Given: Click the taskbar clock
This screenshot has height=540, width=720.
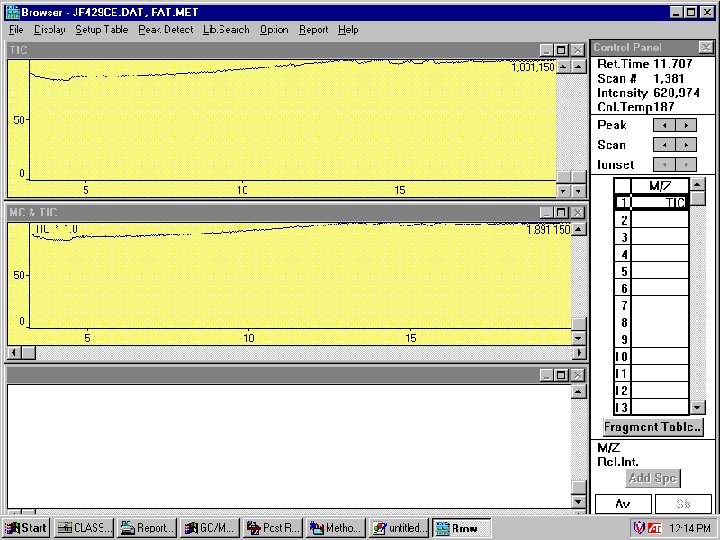Looking at the screenshot, I should 690,528.
